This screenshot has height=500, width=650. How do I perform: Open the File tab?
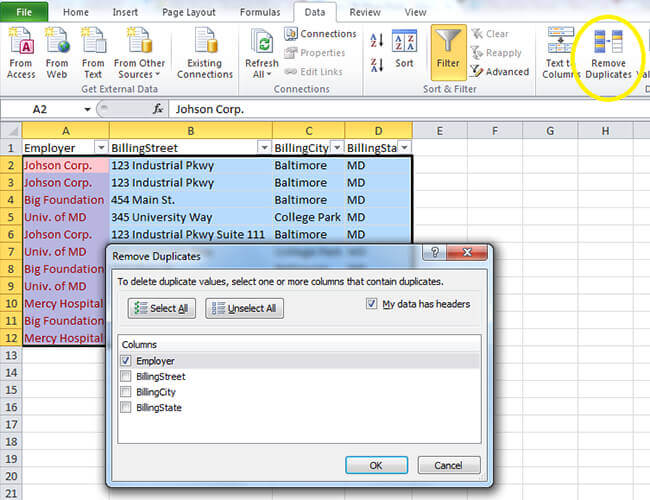(24, 12)
